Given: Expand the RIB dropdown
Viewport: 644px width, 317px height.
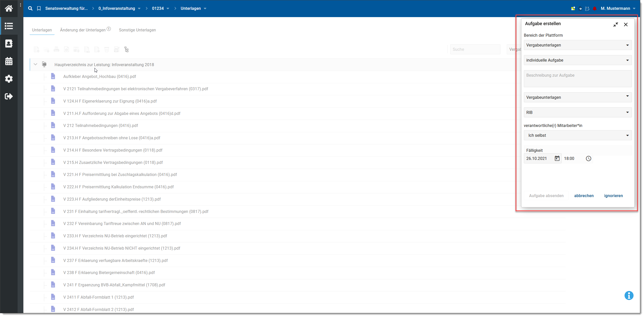Looking at the screenshot, I should click(577, 112).
